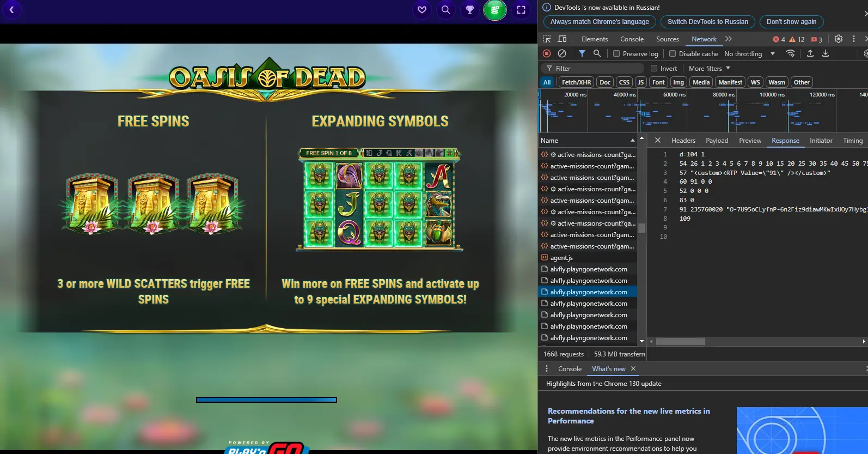Select the All request type filter
Viewport: 868px width, 454px height.
[x=547, y=82]
